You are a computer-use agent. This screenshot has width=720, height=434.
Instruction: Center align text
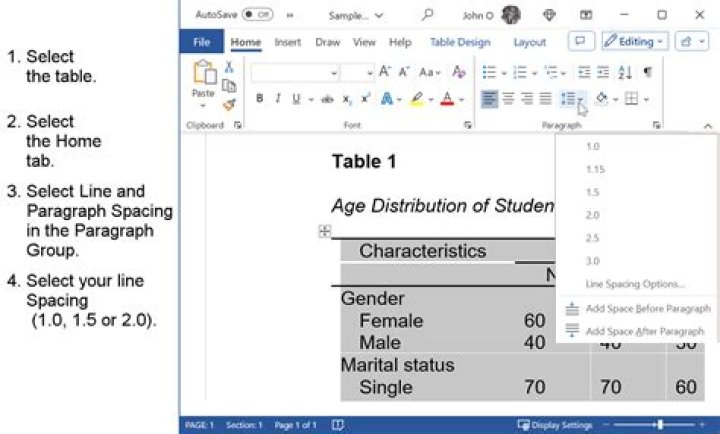508,98
